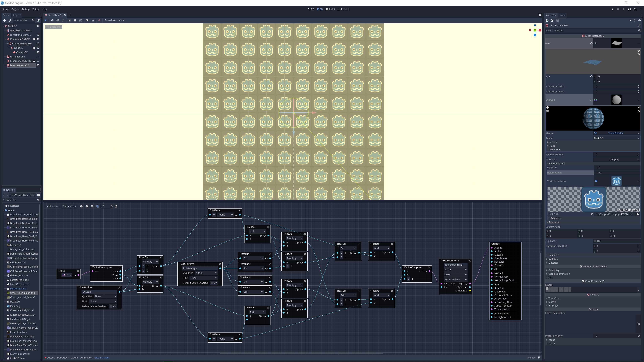Hide the Camera3D node with its eye toggle

click(38, 52)
